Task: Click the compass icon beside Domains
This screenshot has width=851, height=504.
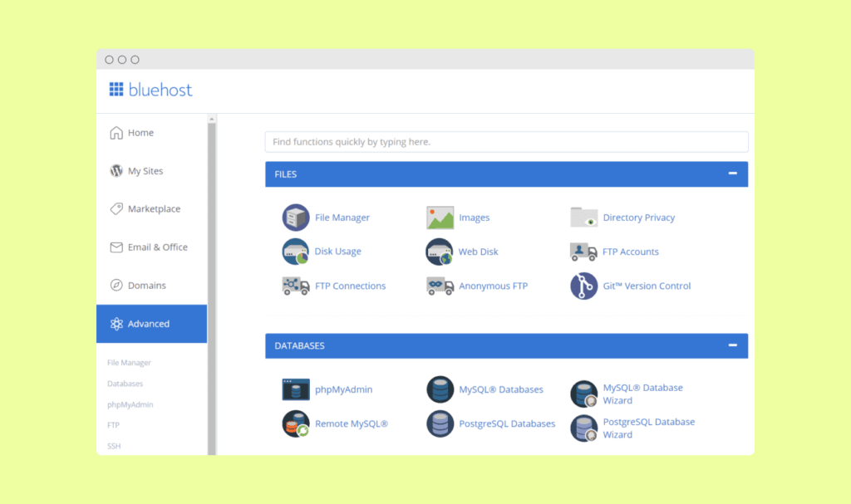Action: coord(116,286)
